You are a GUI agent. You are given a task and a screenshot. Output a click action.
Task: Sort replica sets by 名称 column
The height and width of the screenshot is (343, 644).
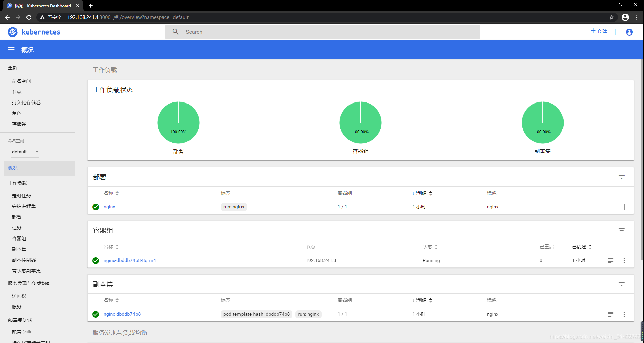point(111,300)
